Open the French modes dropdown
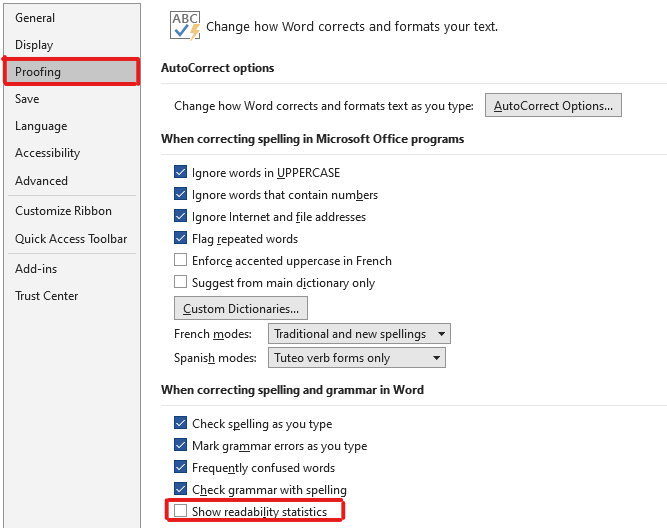 [x=359, y=334]
